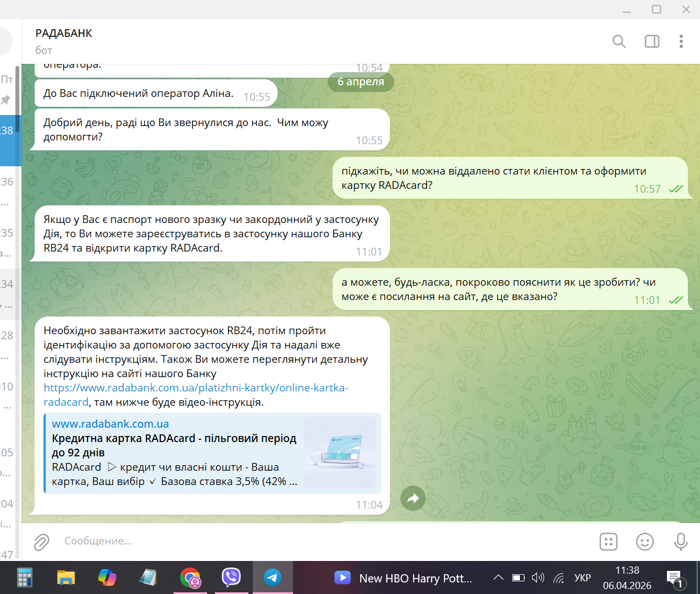Select the sidebar chat row at :35
The image size is (700, 594).
(x=8, y=243)
